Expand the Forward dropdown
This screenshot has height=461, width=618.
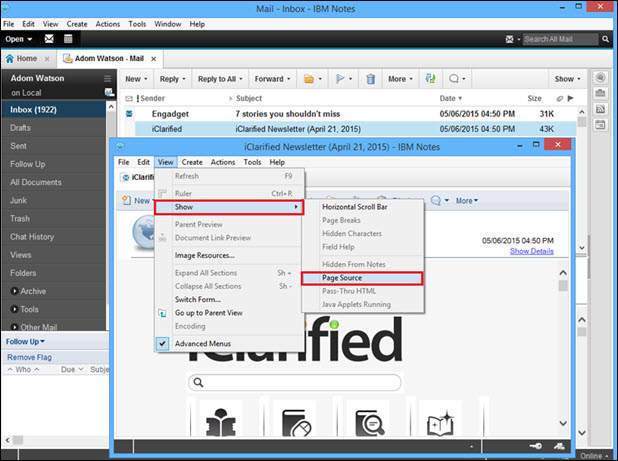(x=272, y=79)
